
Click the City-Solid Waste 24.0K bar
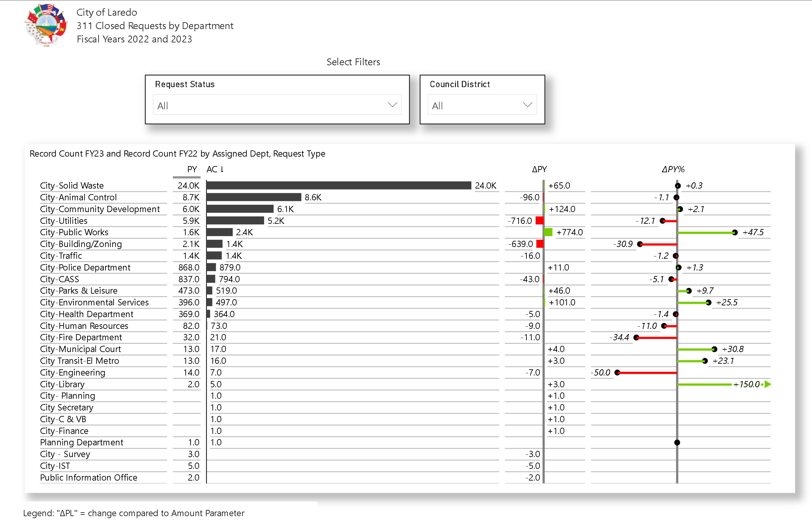(338, 186)
